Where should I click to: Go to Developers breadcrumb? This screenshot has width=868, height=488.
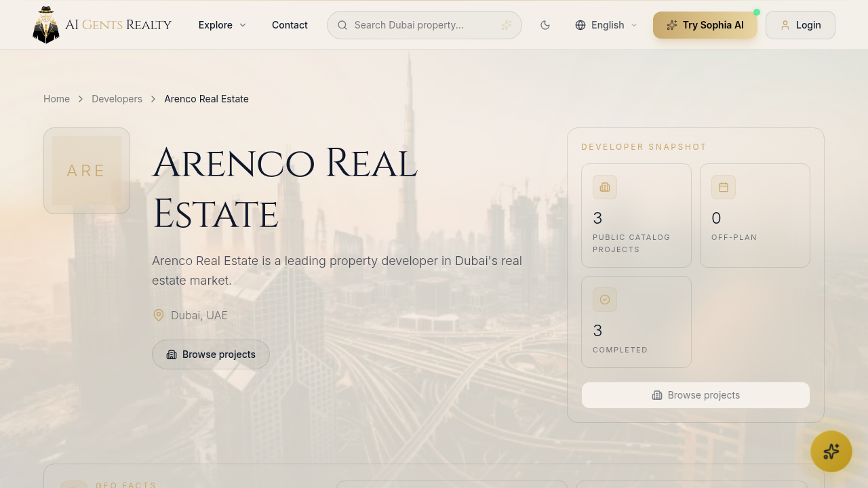click(x=117, y=99)
